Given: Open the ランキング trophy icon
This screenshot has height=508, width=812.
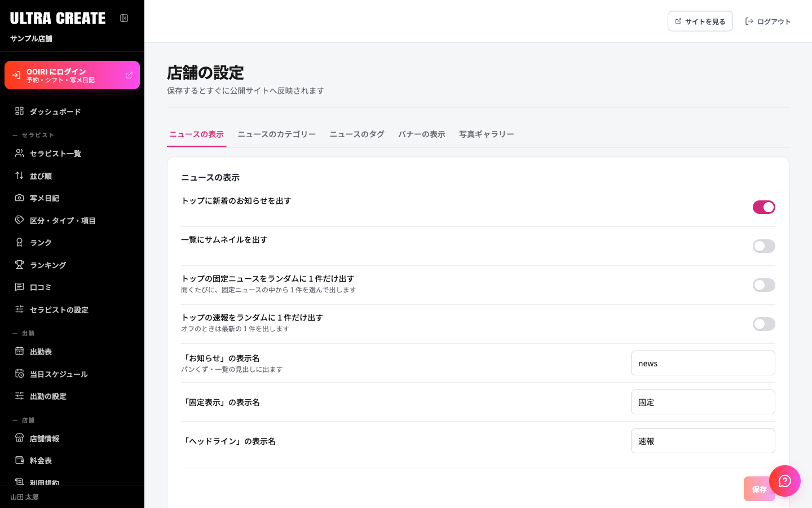Looking at the screenshot, I should point(19,265).
